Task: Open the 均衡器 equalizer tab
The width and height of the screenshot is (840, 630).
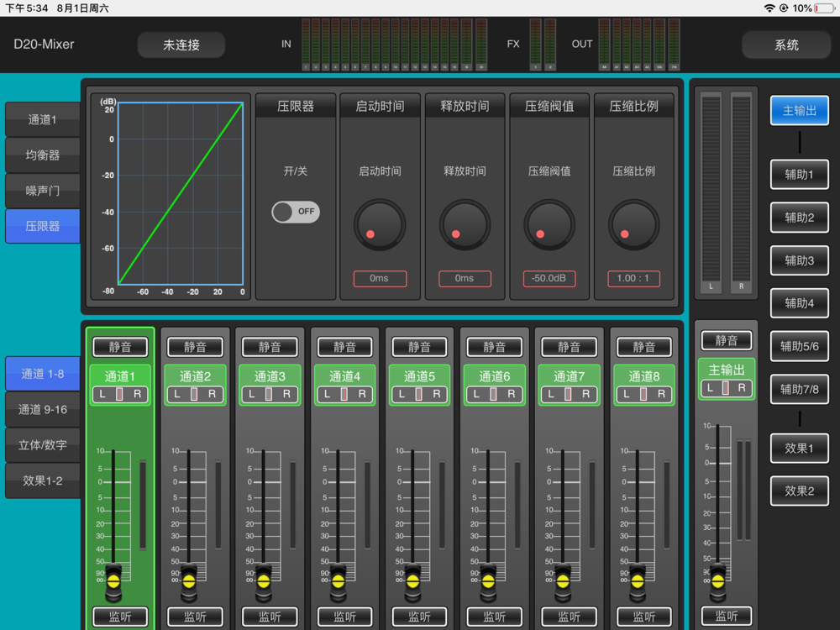Action: 43,155
